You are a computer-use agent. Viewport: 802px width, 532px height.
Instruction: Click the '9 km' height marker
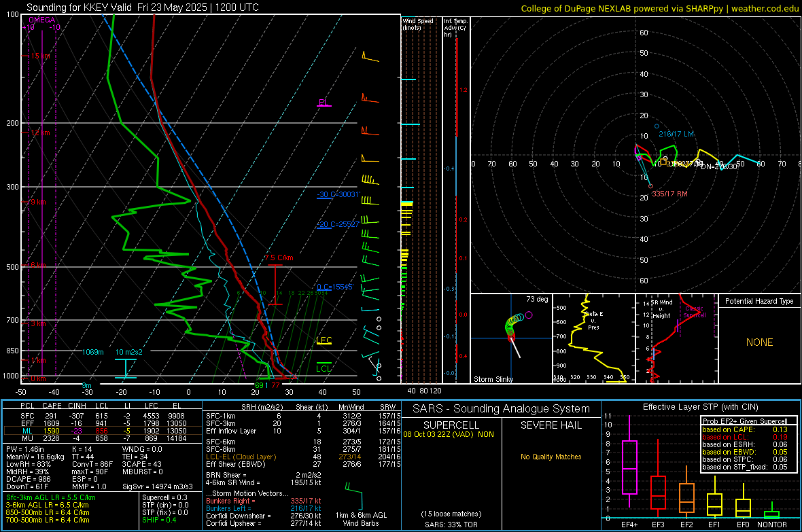click(x=38, y=202)
